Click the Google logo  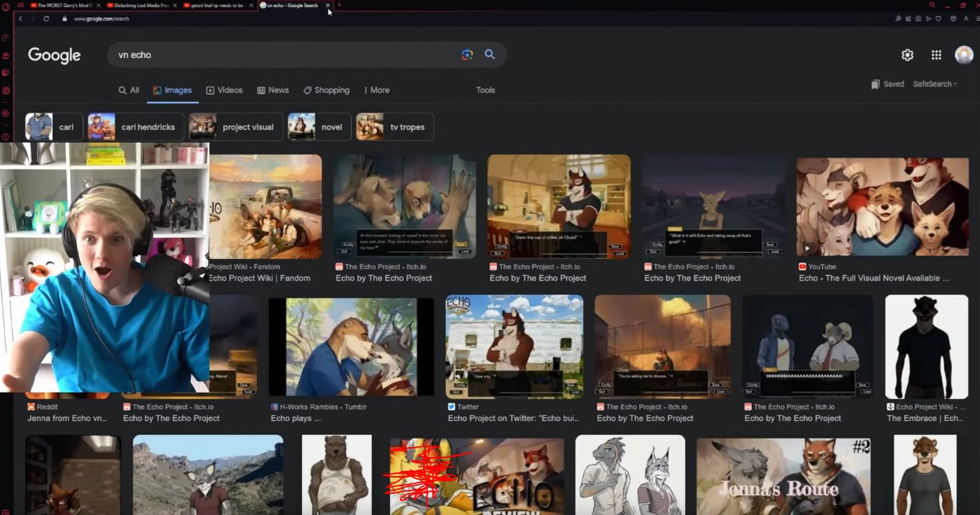[54, 55]
